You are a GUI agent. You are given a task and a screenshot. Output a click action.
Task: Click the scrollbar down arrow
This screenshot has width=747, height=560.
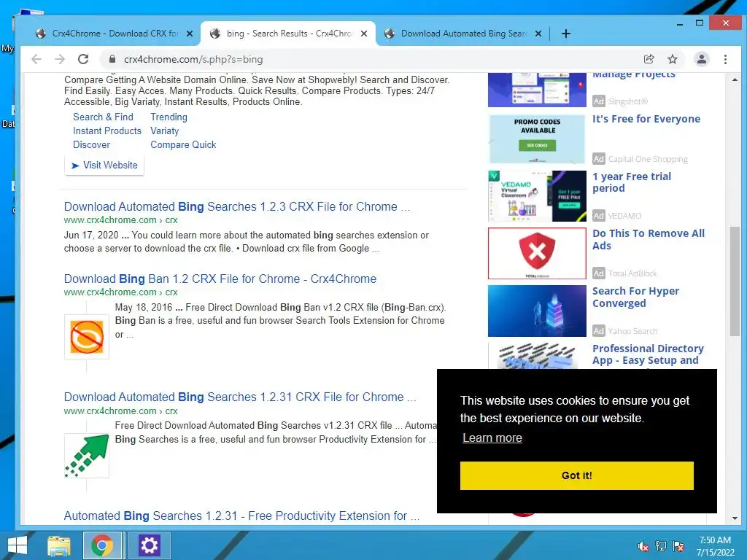point(735,518)
